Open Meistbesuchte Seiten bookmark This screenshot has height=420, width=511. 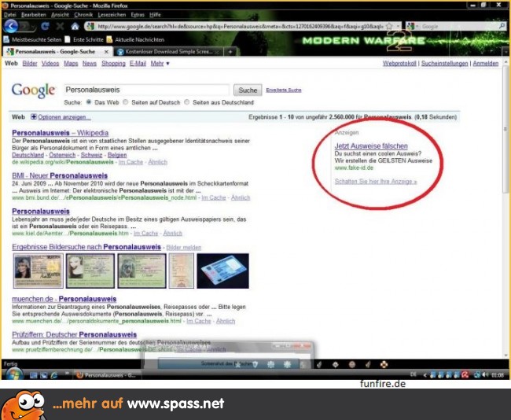(x=32, y=40)
